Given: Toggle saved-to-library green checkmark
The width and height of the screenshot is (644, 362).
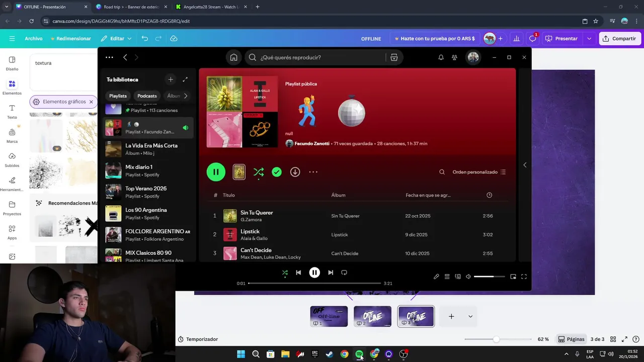Looking at the screenshot, I should tap(277, 172).
